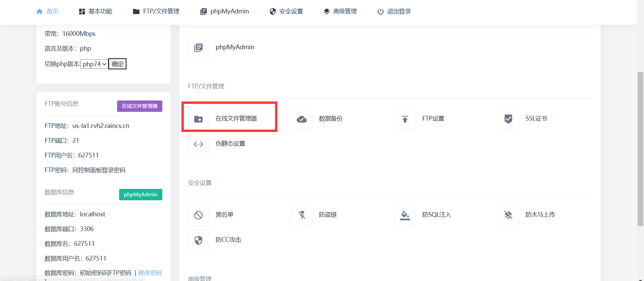Go to 首页 in navigation bar

coord(47,11)
